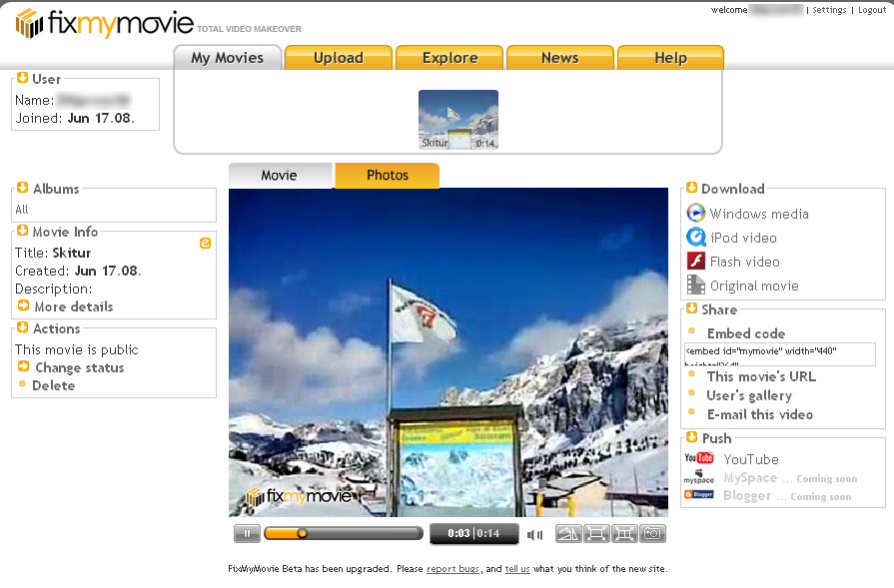Collapse the Share panel arrow
Screen dimensions: 894x588
pos(691,308)
